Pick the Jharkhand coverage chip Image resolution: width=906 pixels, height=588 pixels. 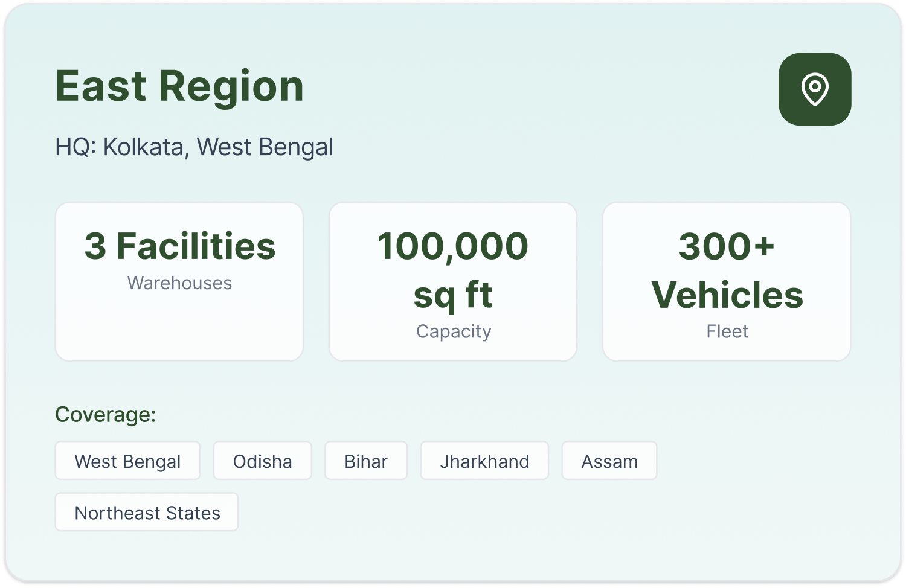click(x=484, y=461)
